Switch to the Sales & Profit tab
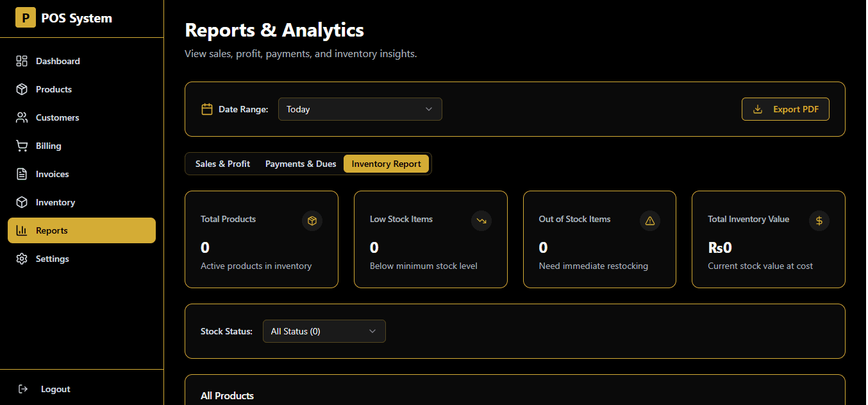 pyautogui.click(x=222, y=164)
